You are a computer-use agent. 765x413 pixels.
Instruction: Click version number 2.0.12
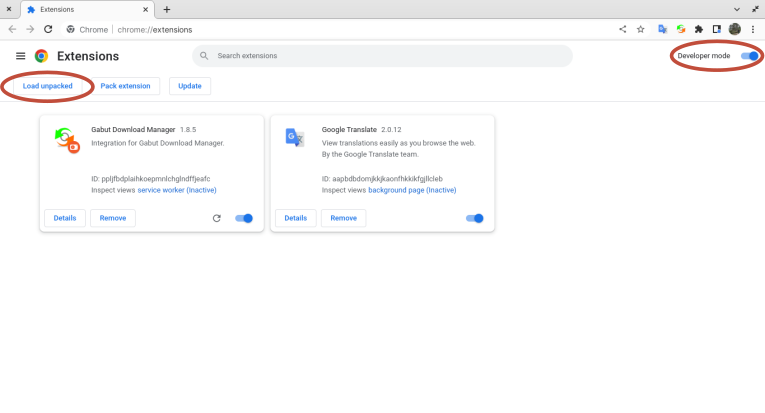pos(391,130)
